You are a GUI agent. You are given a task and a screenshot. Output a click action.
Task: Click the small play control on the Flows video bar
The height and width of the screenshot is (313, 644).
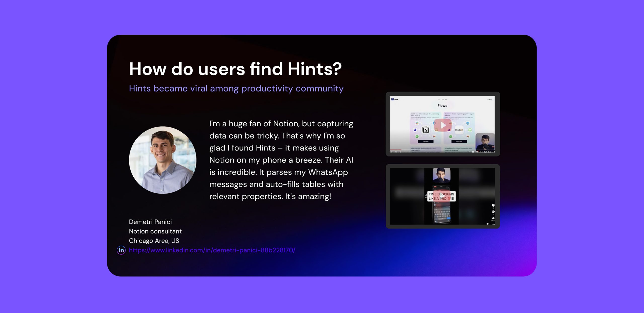[x=392, y=152]
